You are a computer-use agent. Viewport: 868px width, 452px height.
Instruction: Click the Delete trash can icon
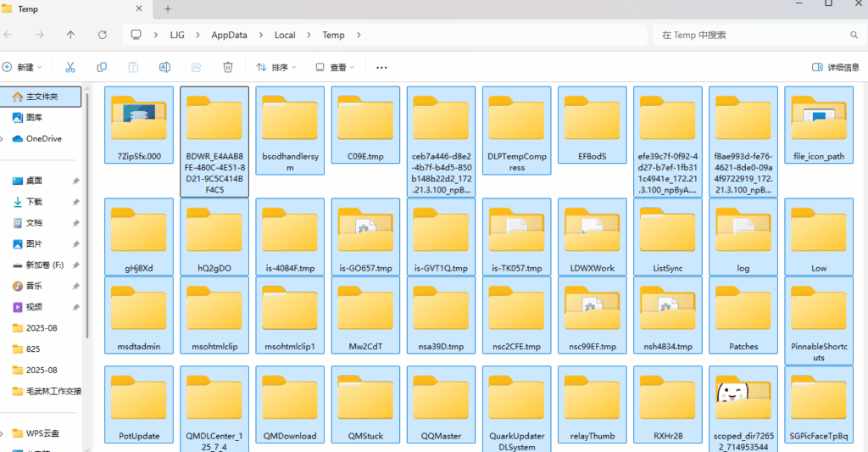(228, 67)
